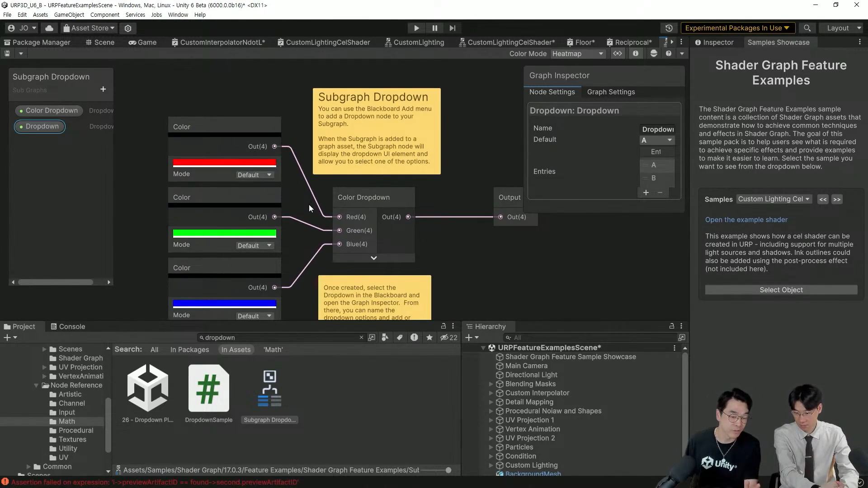
Task: Expand the Custom Lighting hierarchy item
Action: (491, 465)
